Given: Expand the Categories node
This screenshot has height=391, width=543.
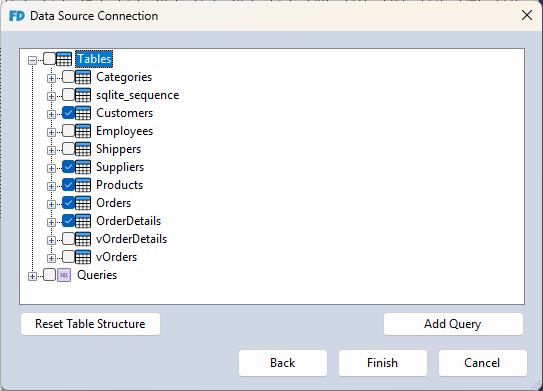Looking at the screenshot, I should (x=51, y=79).
